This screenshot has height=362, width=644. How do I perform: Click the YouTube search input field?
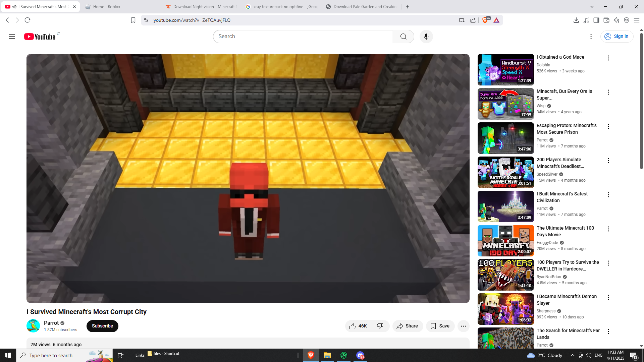click(303, 37)
